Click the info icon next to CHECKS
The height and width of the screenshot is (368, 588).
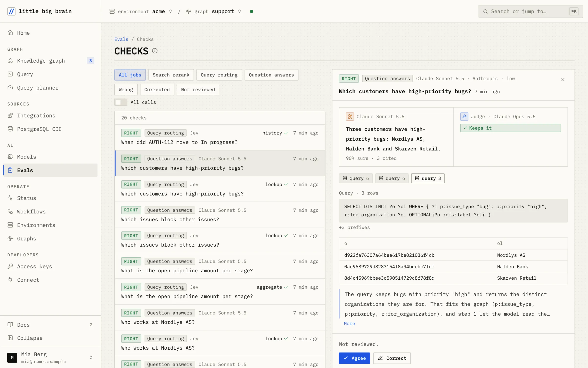155,51
